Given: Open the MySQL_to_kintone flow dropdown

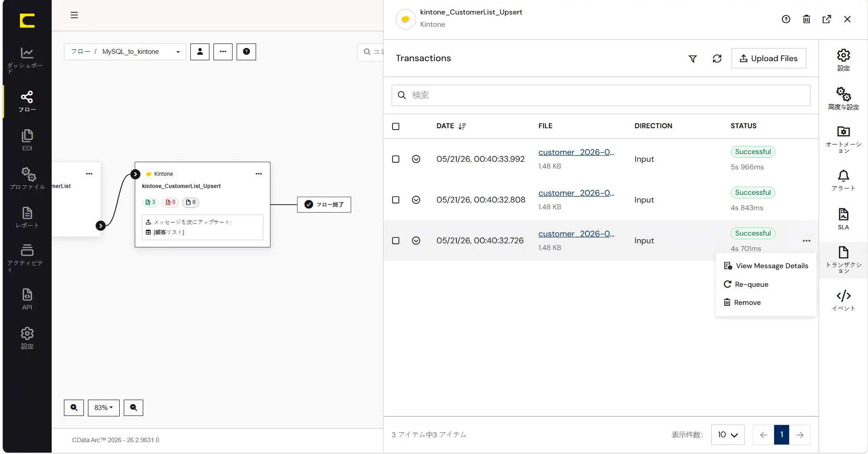Looking at the screenshot, I should coord(125,52).
